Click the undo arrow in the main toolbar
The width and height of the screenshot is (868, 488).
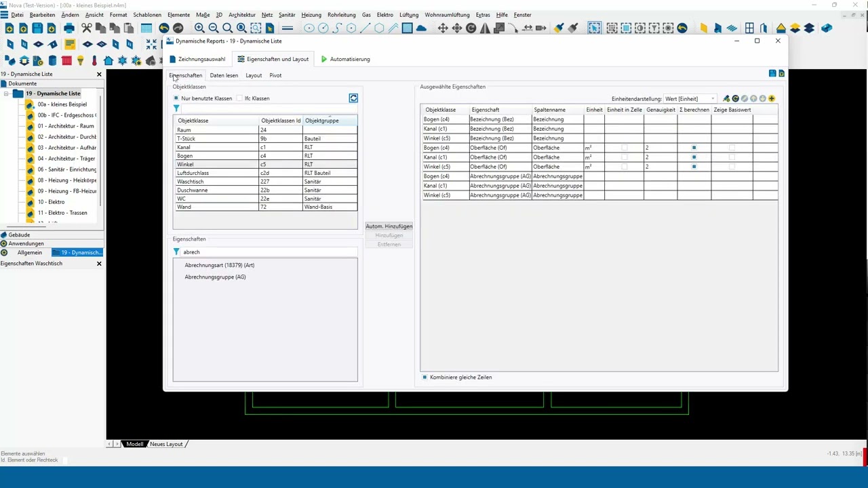164,28
